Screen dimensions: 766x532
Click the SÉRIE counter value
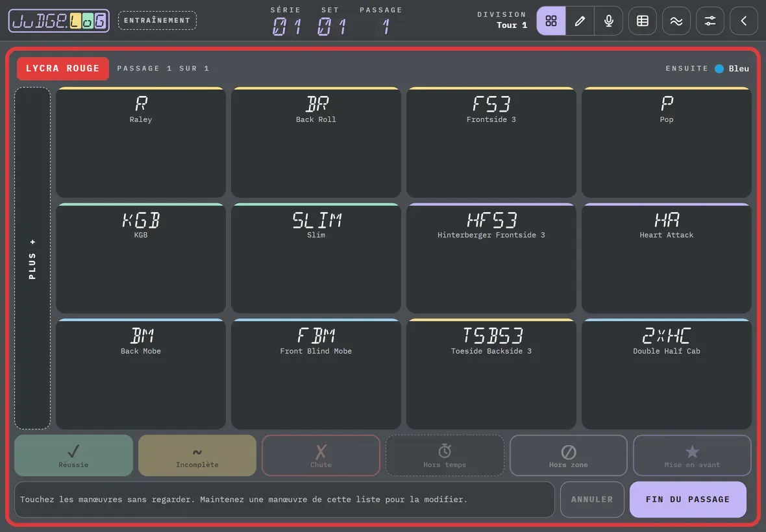286,27
